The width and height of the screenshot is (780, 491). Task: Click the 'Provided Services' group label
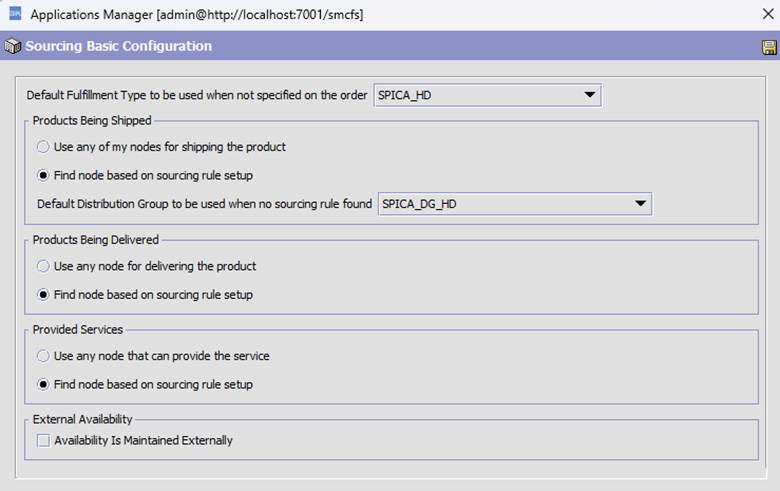[79, 329]
